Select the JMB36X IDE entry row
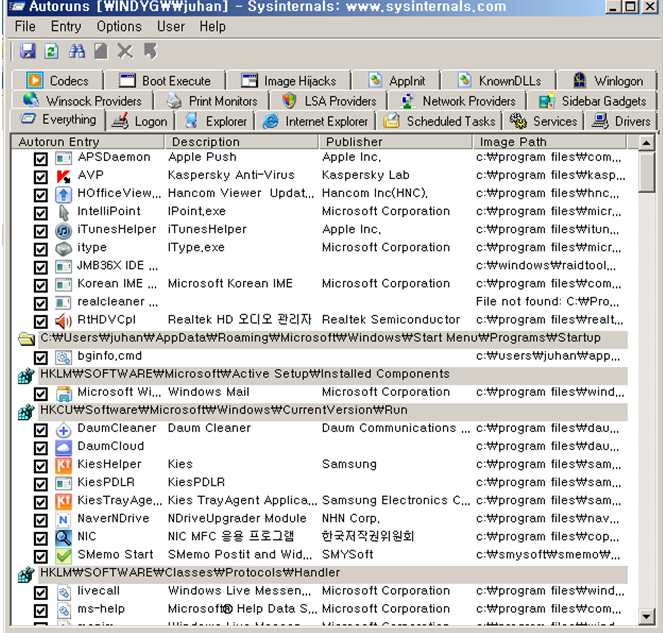 pos(323,266)
